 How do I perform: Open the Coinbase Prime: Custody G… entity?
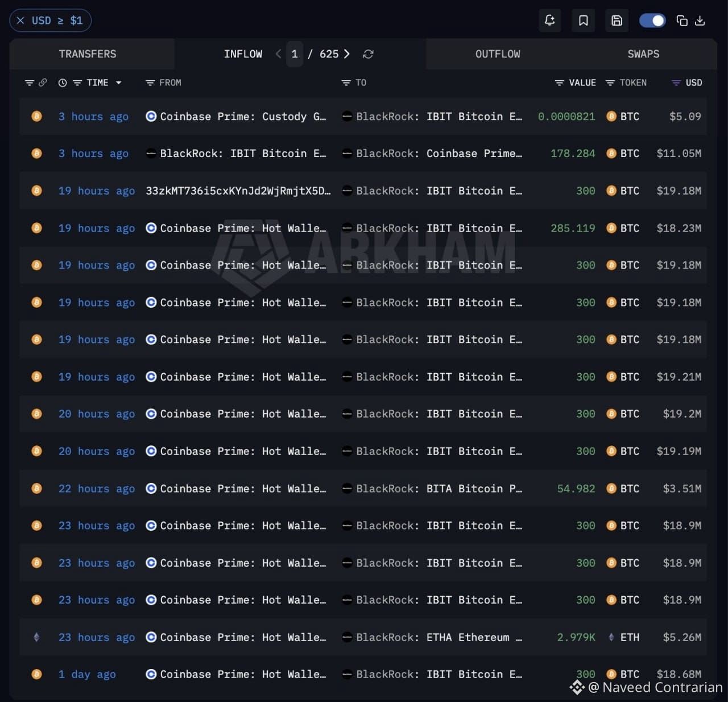pyautogui.click(x=243, y=116)
